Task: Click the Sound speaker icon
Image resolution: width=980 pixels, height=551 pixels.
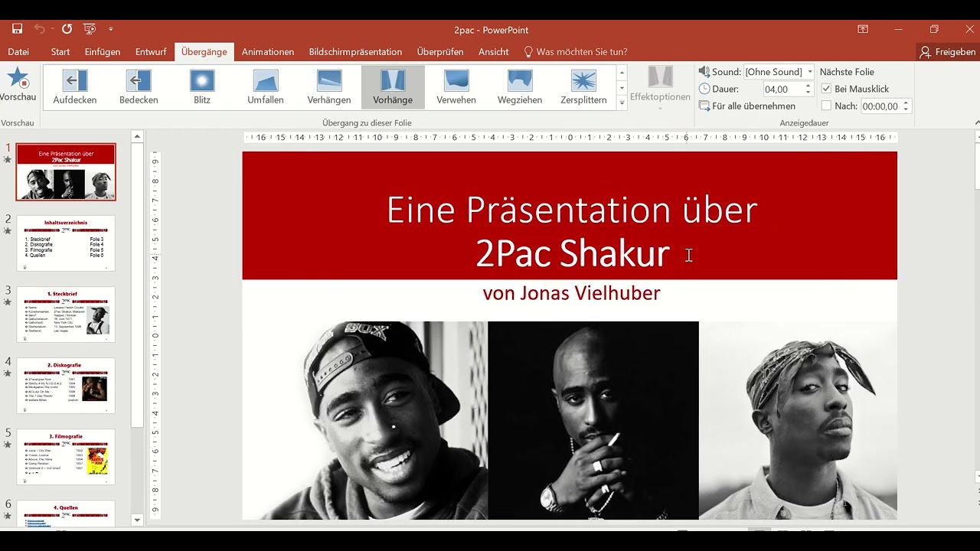Action: (x=704, y=71)
